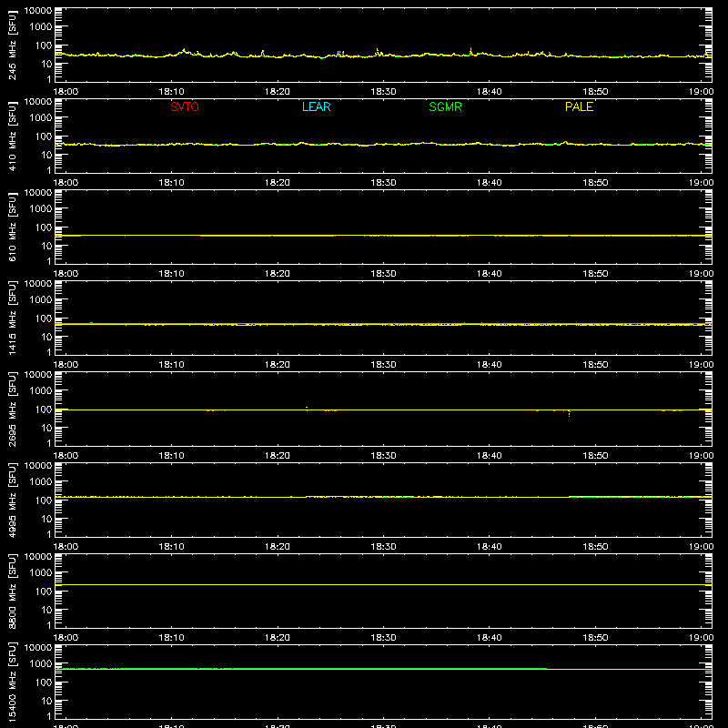Viewport: 728px width, 728px height.
Task: Click the 10 tick of the 8800 MHz plot
Action: (46, 610)
